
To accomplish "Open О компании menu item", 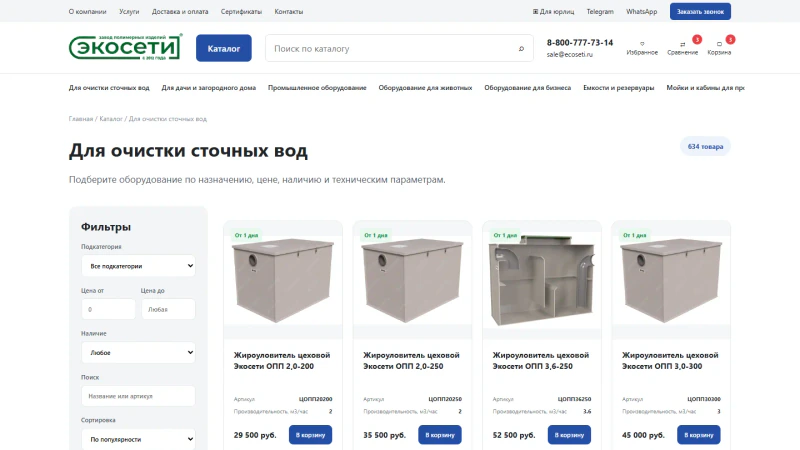I will [x=87, y=11].
